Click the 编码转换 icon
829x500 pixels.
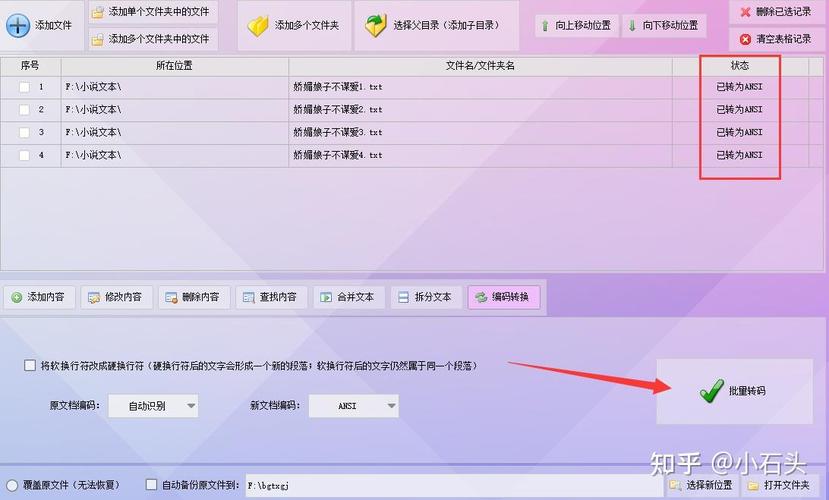(x=481, y=298)
